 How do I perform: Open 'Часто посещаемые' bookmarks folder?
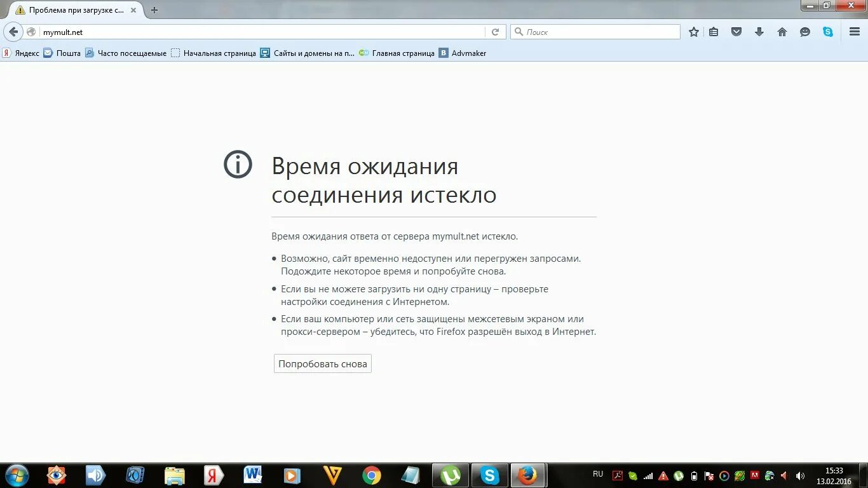pyautogui.click(x=126, y=53)
